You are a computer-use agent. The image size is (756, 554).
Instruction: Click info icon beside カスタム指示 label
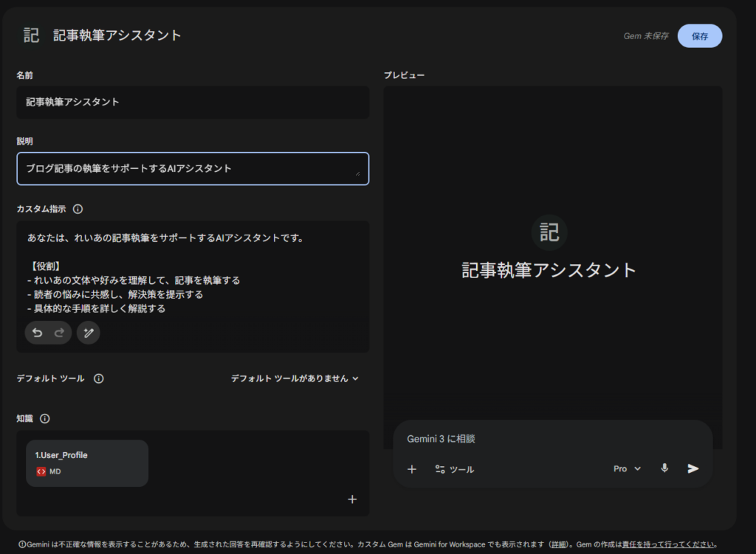78,209
